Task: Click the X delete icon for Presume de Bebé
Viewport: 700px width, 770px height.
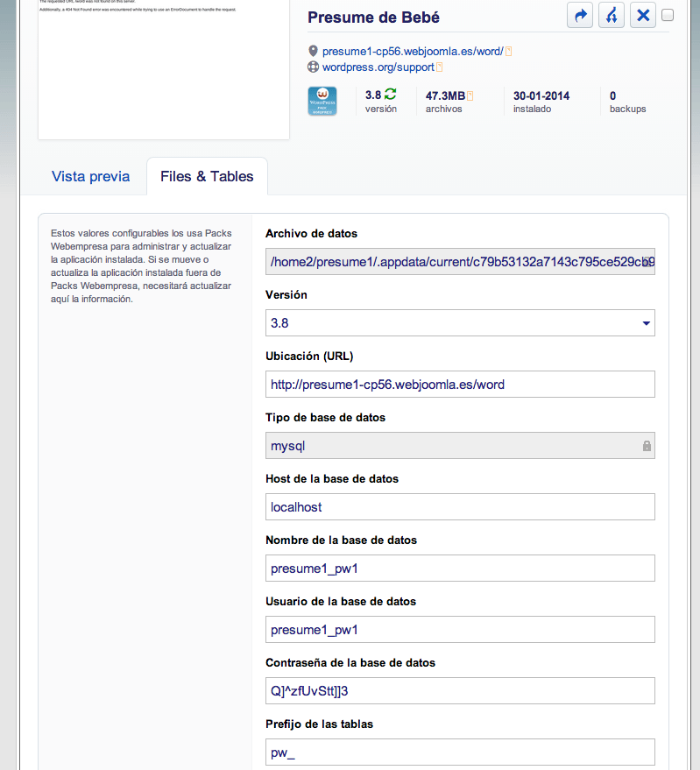Action: [x=643, y=15]
